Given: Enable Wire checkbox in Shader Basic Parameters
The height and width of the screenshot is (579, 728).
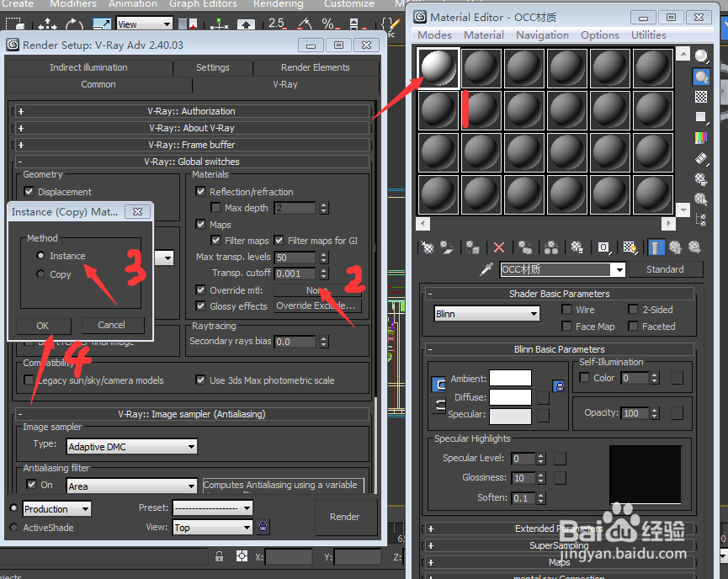Looking at the screenshot, I should (x=566, y=309).
